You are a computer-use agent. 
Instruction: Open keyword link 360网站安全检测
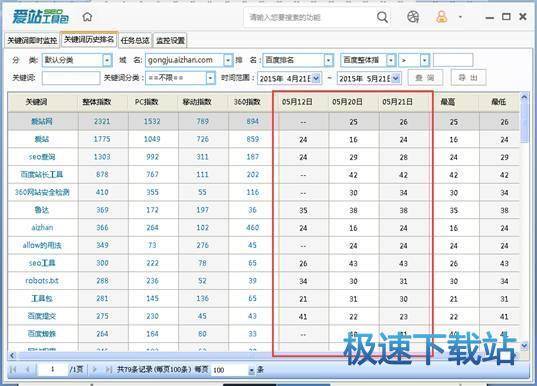pos(42,192)
